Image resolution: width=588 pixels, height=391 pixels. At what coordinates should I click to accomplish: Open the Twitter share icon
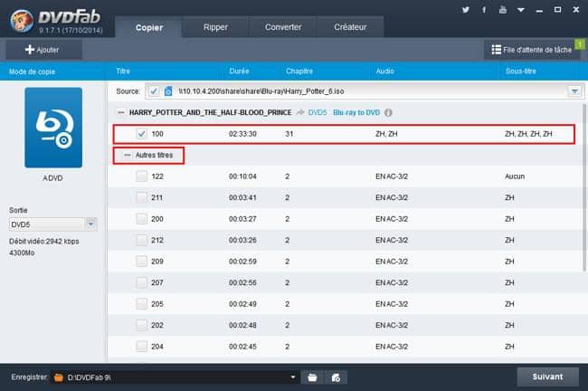point(465,10)
